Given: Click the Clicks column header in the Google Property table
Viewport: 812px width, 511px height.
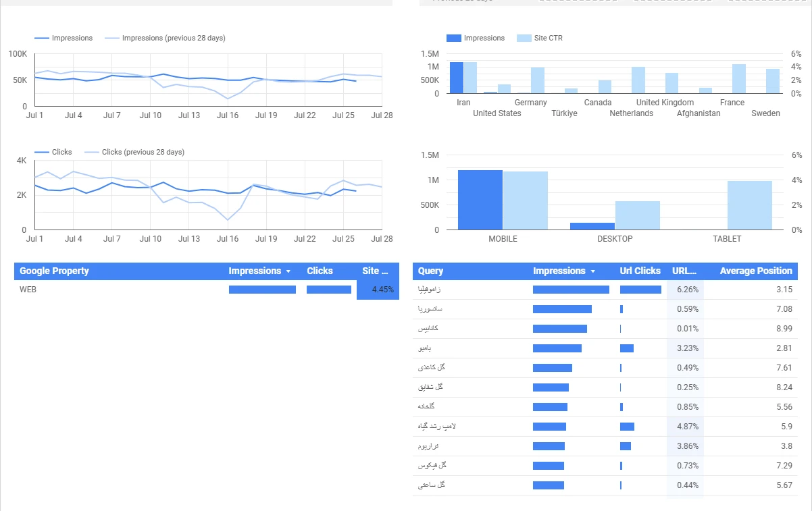Looking at the screenshot, I should [x=320, y=271].
